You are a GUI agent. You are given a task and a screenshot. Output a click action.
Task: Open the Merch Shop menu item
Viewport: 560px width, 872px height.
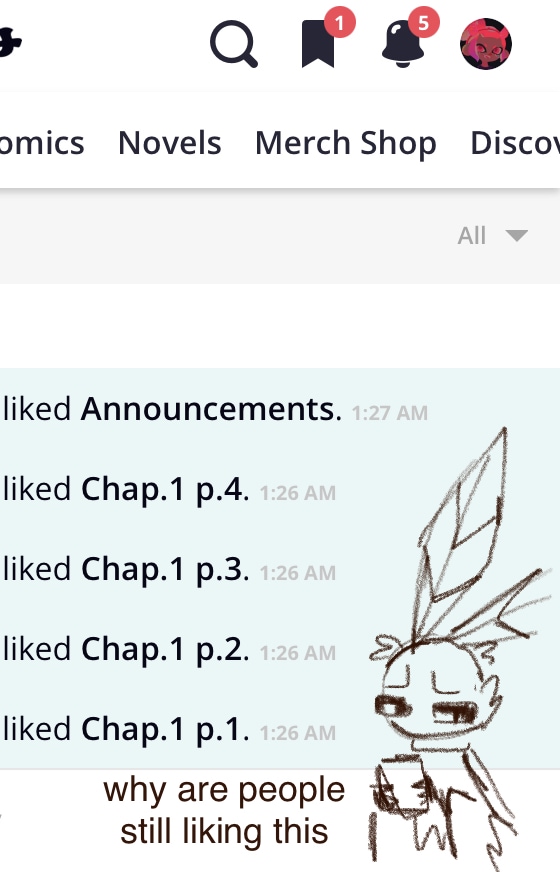tap(345, 143)
